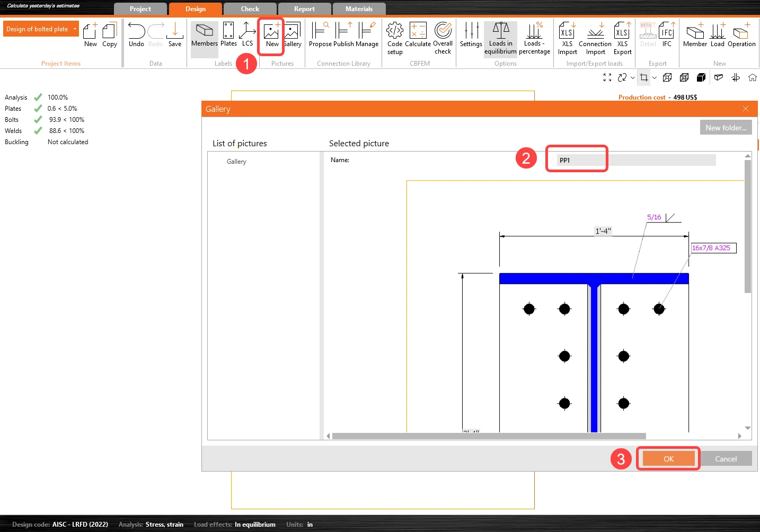
Task: Open XLS Import
Action: pos(567,39)
